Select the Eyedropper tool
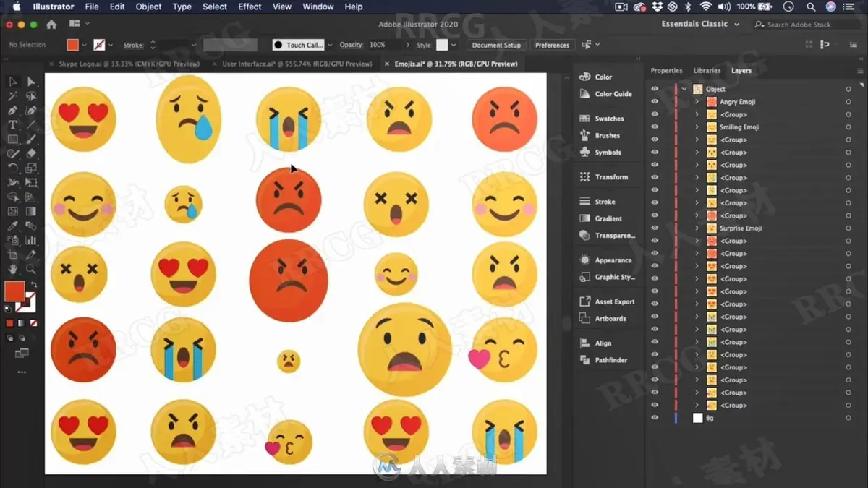 [13, 226]
